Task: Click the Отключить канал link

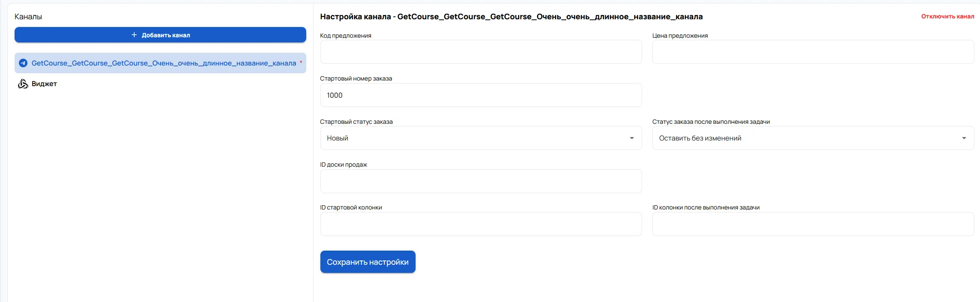Action: click(947, 16)
